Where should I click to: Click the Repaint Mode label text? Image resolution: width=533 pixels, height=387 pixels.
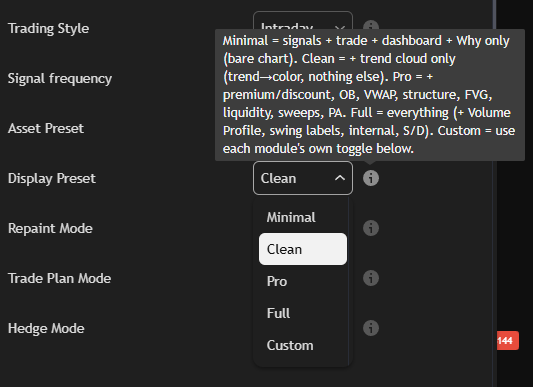pos(50,229)
